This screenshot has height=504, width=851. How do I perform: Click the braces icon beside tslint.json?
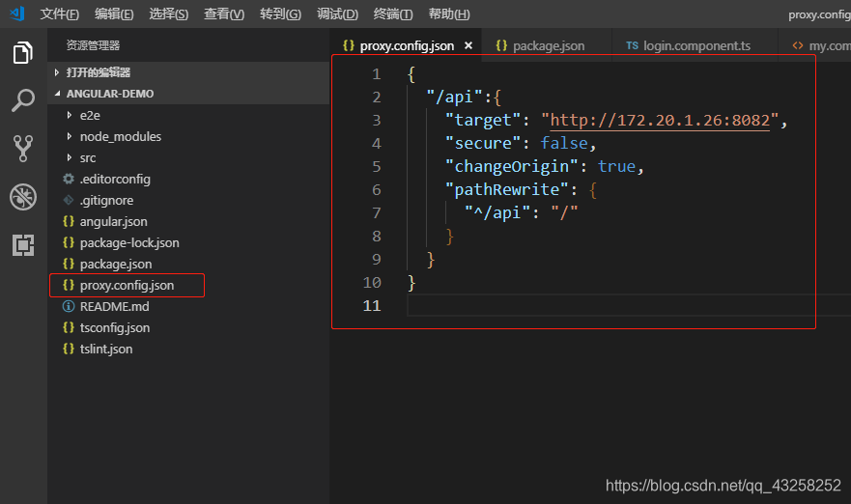[69, 349]
